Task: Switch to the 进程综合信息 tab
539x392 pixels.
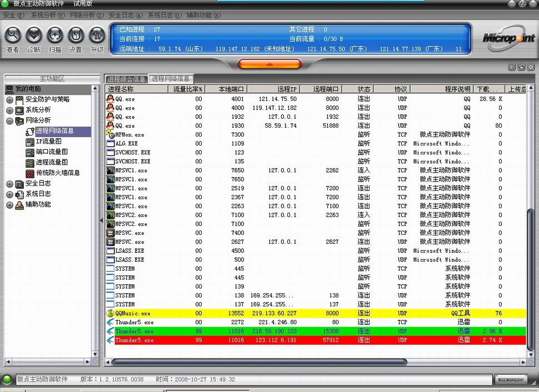Action: pyautogui.click(x=126, y=79)
